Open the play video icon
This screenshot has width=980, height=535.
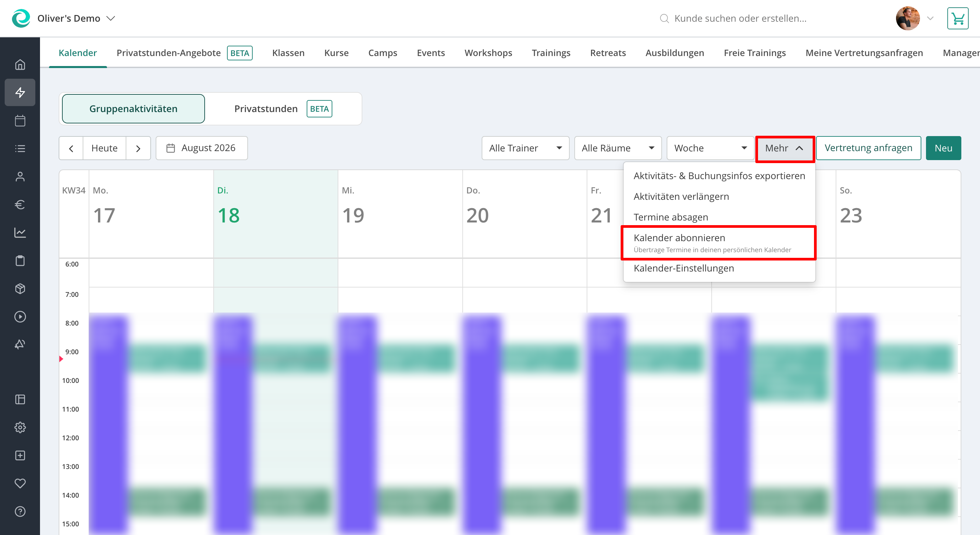pos(20,317)
